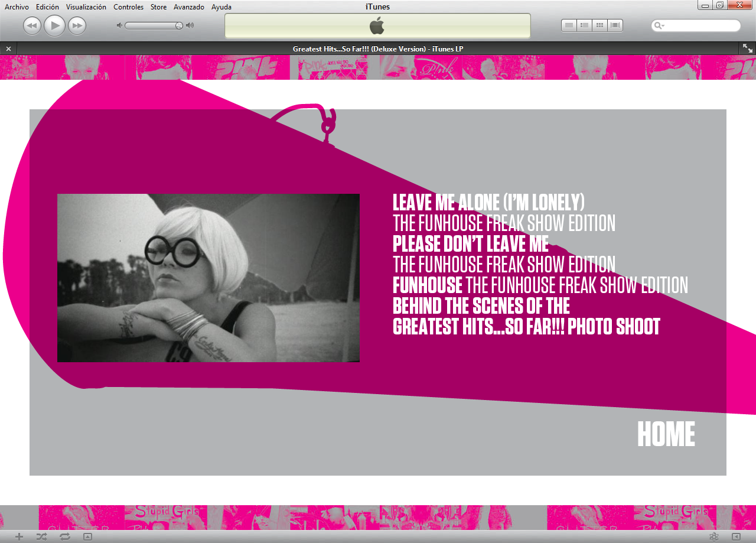Toggle shuffle mode
Screen dimensions: 756x543
pyautogui.click(x=41, y=537)
